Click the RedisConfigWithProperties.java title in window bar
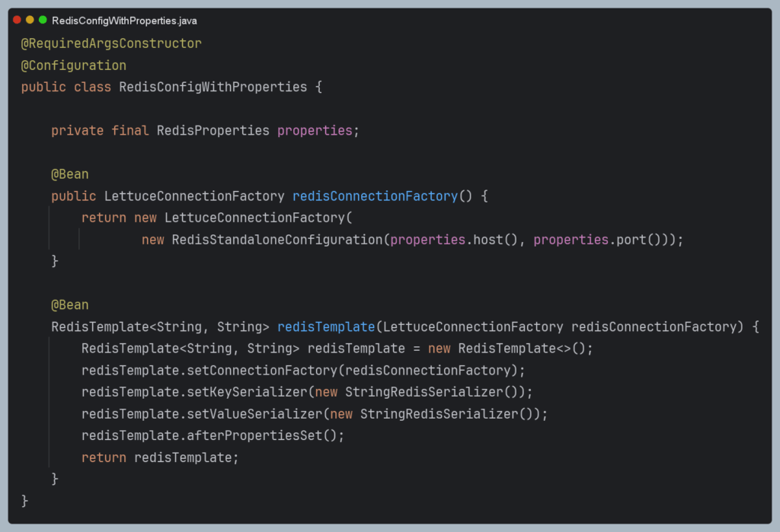This screenshot has width=780, height=532. click(x=124, y=21)
